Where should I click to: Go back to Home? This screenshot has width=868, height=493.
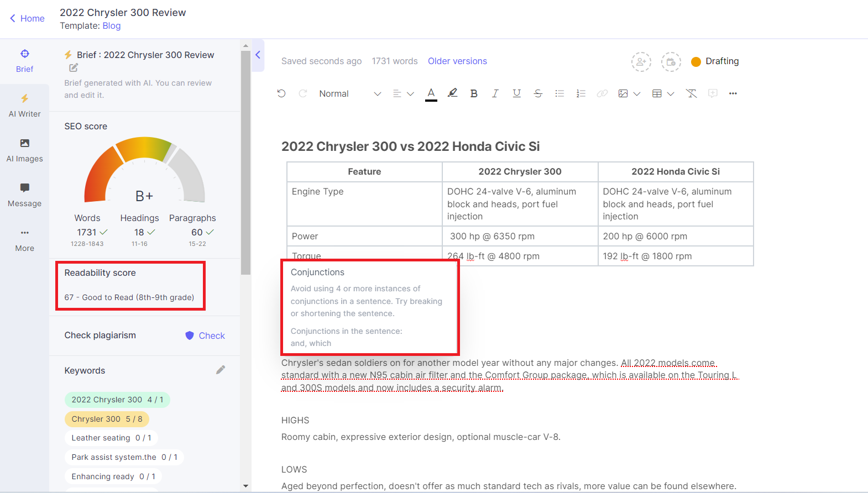tap(27, 18)
